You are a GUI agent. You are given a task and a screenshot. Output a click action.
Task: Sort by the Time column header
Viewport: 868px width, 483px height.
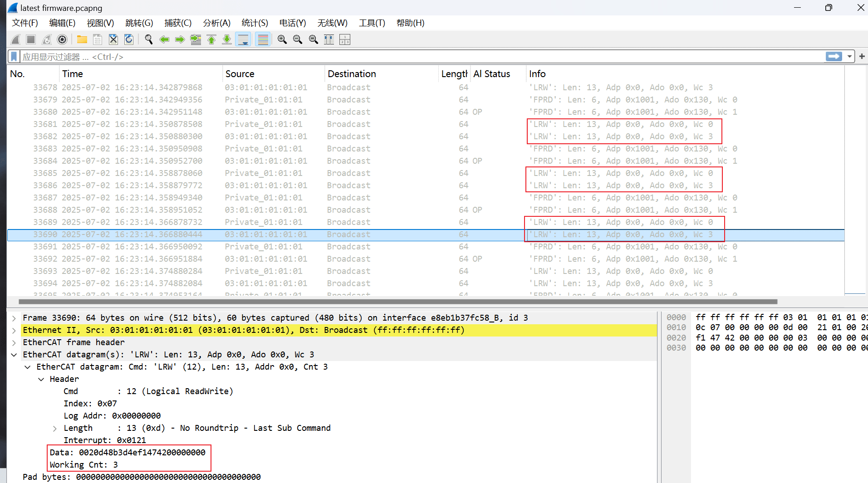[141, 74]
